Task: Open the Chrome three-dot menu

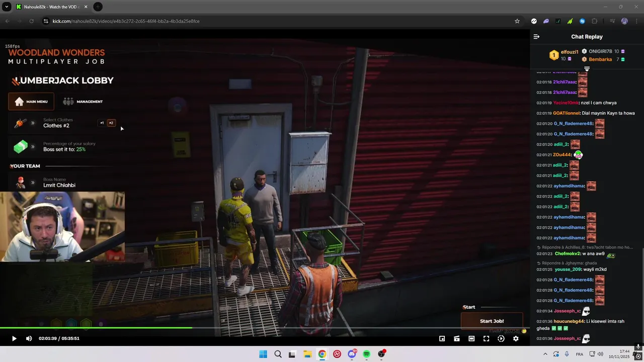Action: (636, 21)
